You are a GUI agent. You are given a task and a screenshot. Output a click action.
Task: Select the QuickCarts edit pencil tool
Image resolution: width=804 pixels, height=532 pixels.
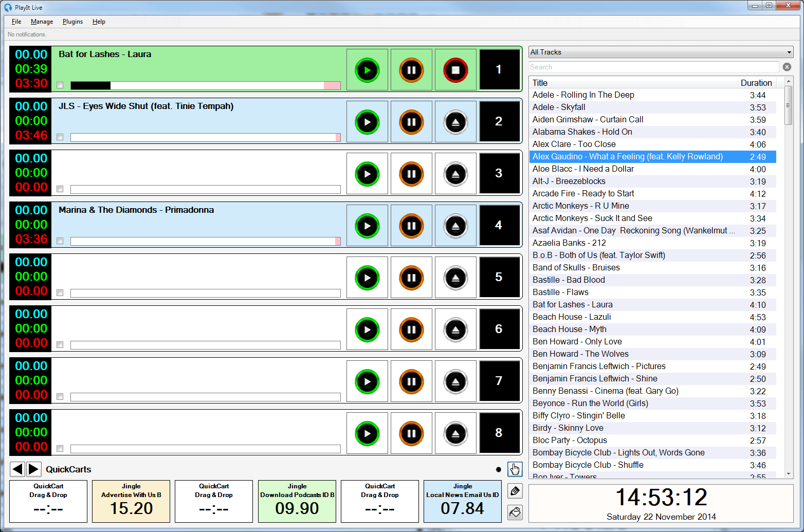tap(515, 491)
